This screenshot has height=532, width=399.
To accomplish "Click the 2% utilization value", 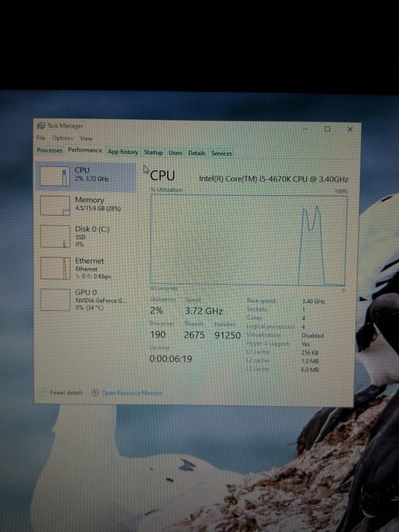I will 157,310.
